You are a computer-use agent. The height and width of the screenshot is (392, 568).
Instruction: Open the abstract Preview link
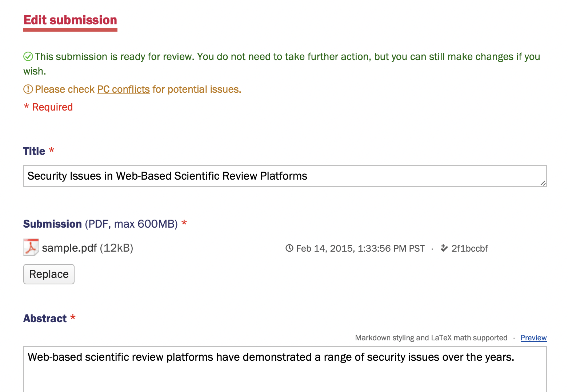(x=533, y=337)
